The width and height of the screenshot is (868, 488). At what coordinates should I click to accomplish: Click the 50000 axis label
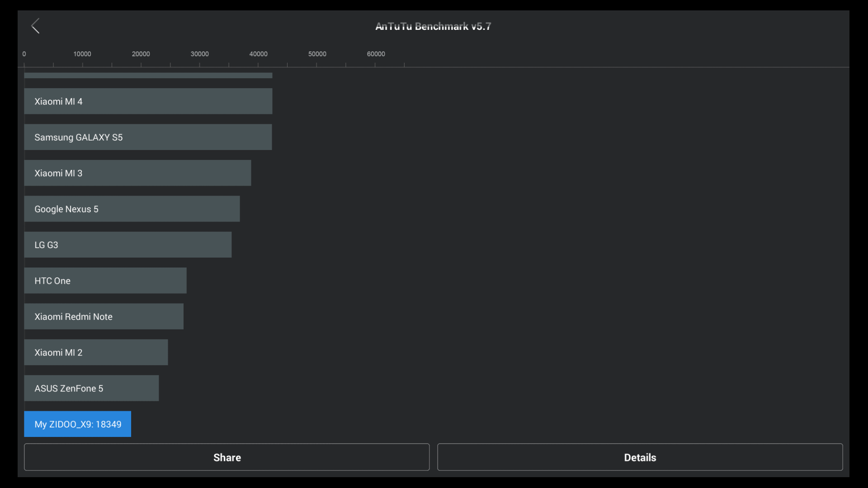point(317,54)
